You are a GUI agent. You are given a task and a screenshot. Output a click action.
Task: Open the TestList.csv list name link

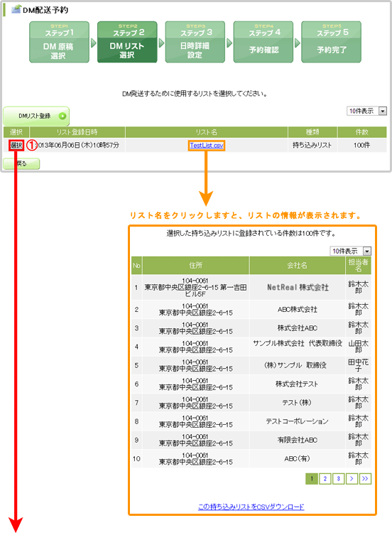(207, 146)
